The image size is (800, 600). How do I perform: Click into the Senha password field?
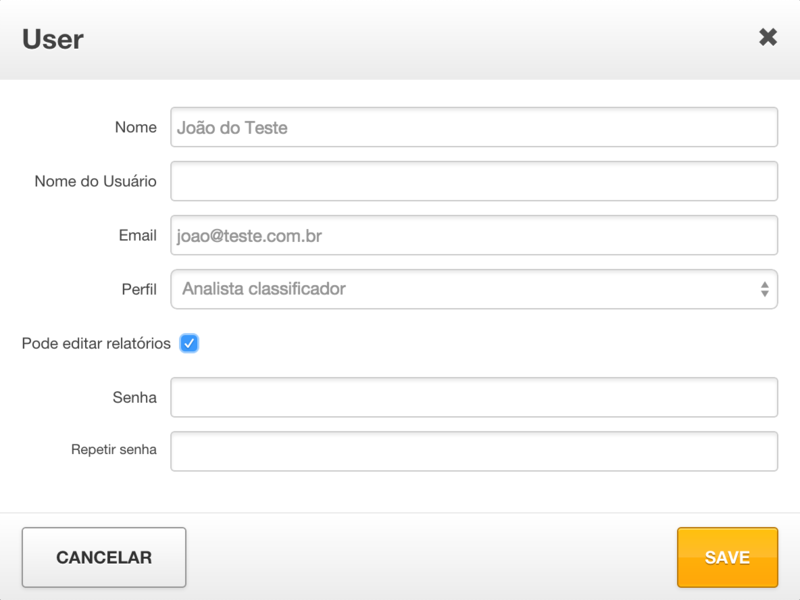(473, 397)
